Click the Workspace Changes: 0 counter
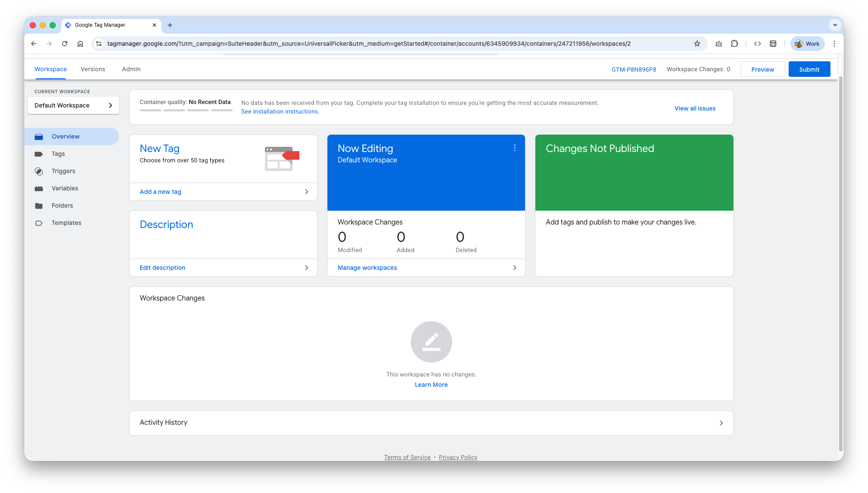This screenshot has width=868, height=493. 698,69
